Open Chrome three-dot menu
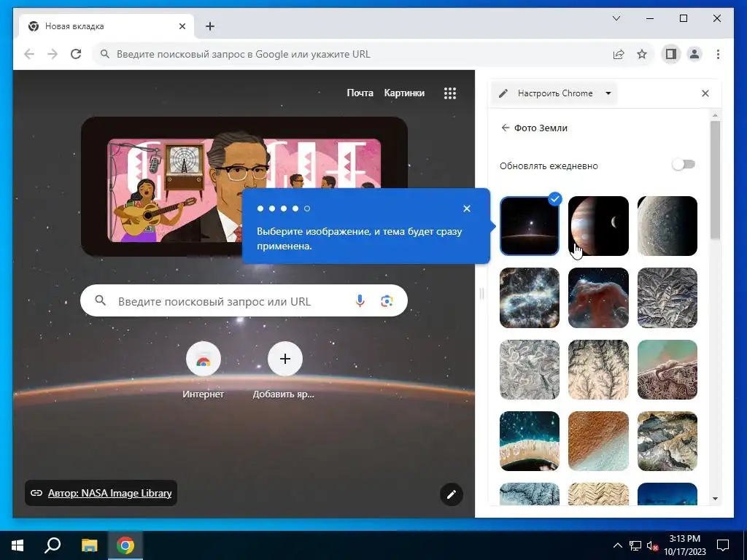This screenshot has width=747, height=560. (718, 54)
